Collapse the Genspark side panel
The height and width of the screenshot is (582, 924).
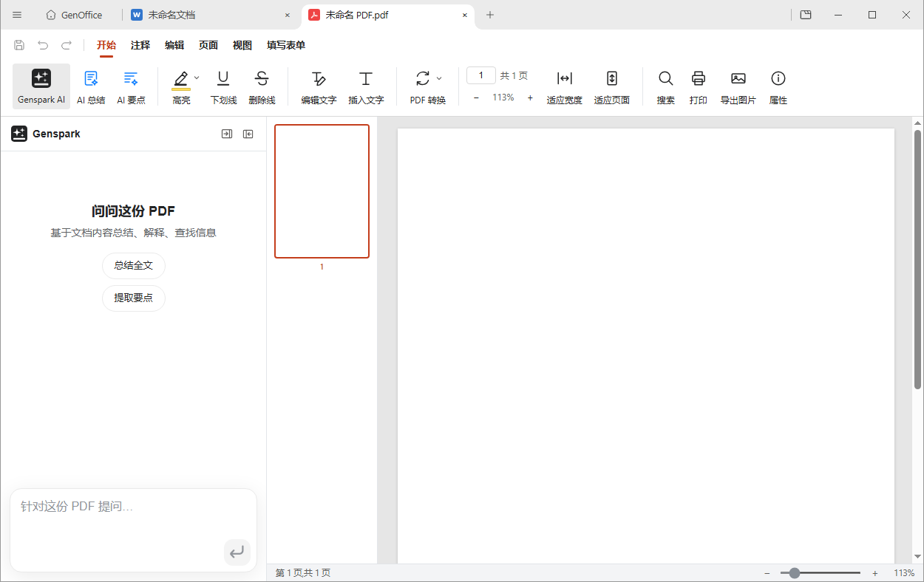click(x=248, y=134)
